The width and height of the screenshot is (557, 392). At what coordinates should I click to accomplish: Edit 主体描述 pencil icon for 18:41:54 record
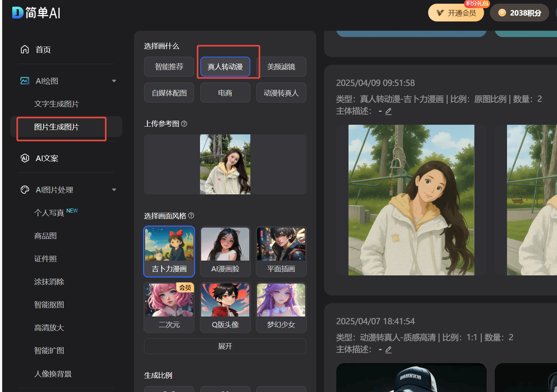(x=388, y=350)
